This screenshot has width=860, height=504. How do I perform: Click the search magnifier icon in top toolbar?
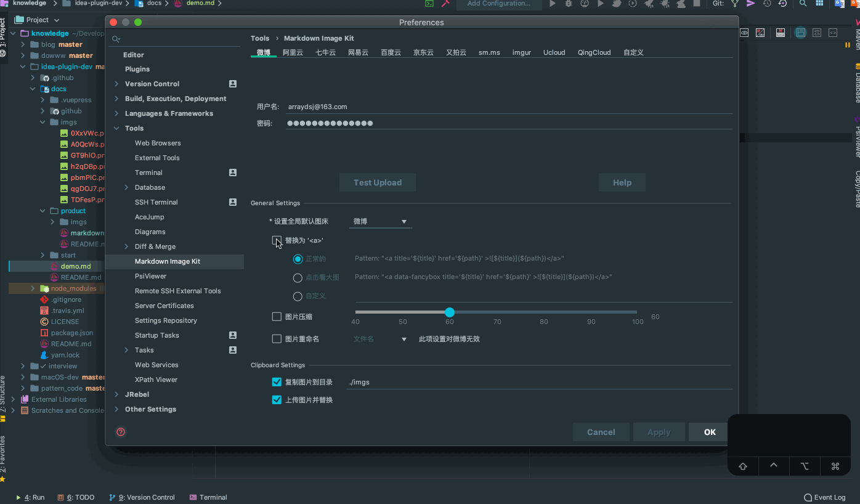(803, 4)
